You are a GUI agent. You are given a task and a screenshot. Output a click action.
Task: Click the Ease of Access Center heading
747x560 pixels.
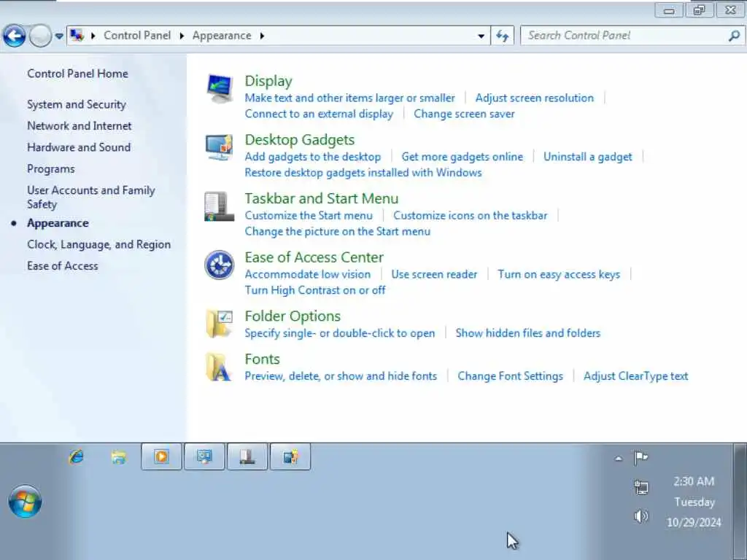tap(314, 257)
